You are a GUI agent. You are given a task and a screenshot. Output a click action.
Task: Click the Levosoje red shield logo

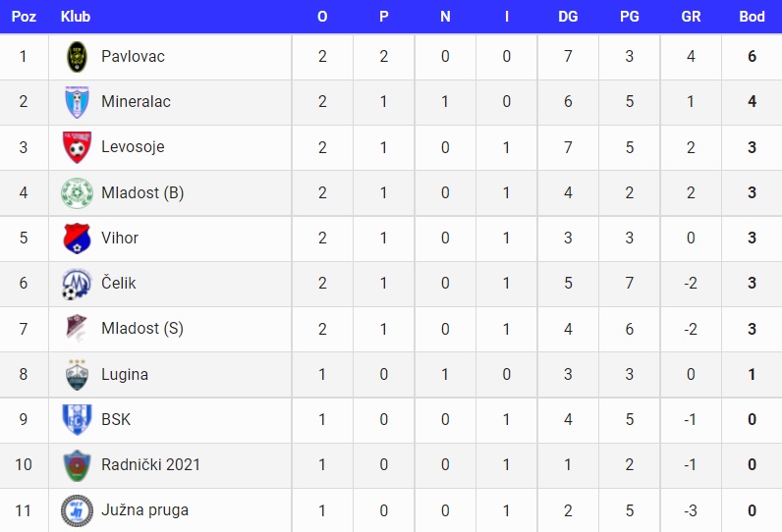pyautogui.click(x=77, y=147)
